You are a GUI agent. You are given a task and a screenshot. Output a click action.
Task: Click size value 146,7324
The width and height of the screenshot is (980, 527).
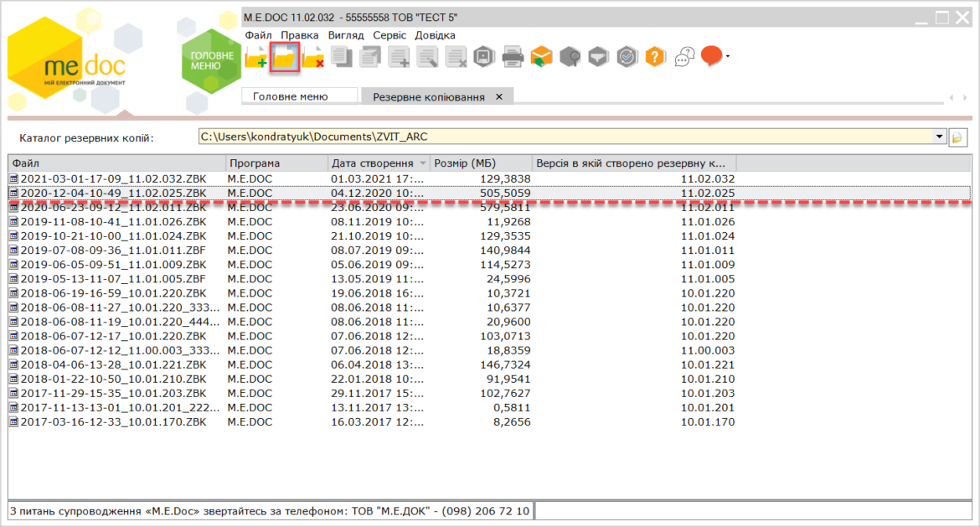[x=505, y=365]
